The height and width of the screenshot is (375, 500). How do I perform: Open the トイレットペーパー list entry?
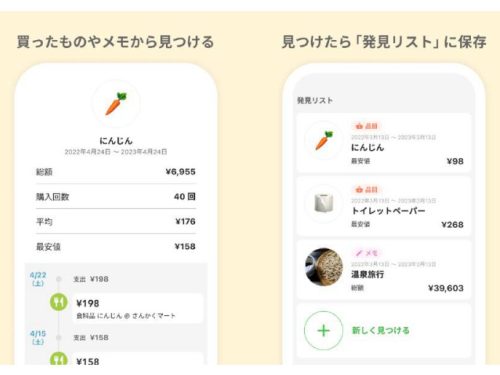[x=383, y=207]
